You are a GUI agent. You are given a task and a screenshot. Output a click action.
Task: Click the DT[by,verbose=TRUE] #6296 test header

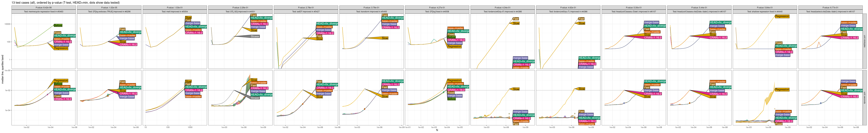109,12
